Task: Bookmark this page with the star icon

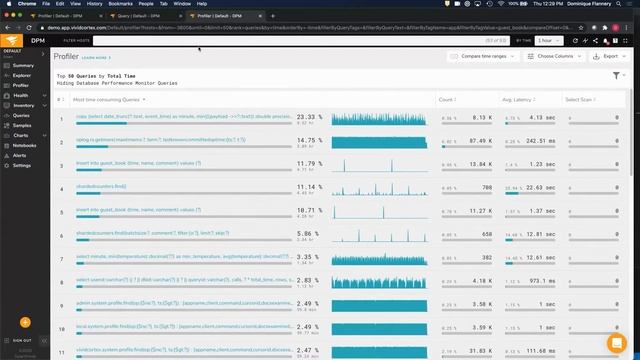Action: pyautogui.click(x=581, y=28)
